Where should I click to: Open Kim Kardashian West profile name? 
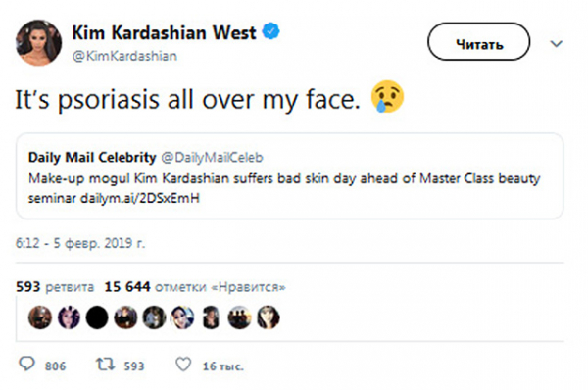tap(164, 32)
